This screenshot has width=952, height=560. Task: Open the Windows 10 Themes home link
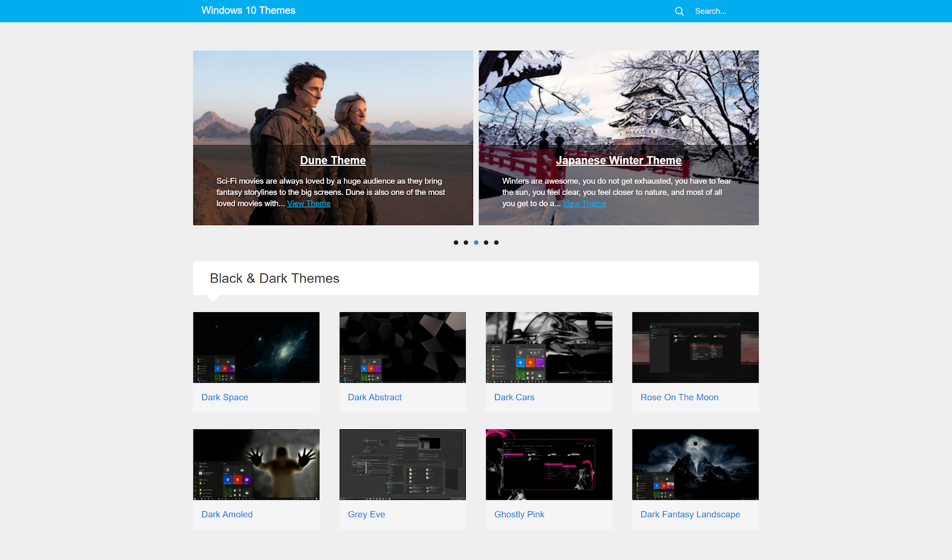tap(248, 11)
